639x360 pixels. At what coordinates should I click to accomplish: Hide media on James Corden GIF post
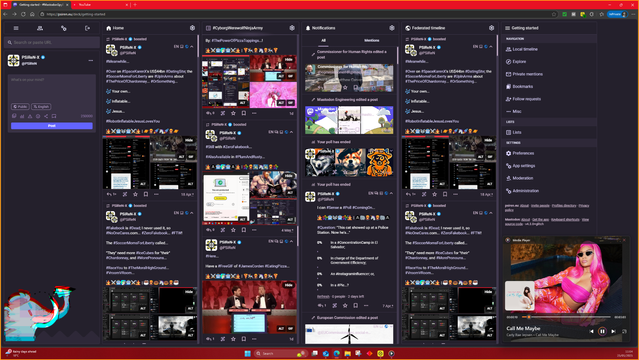click(x=289, y=285)
